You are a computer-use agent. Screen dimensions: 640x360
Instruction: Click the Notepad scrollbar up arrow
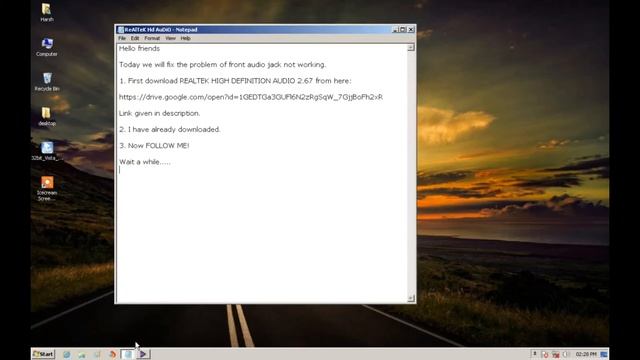tap(411, 47)
